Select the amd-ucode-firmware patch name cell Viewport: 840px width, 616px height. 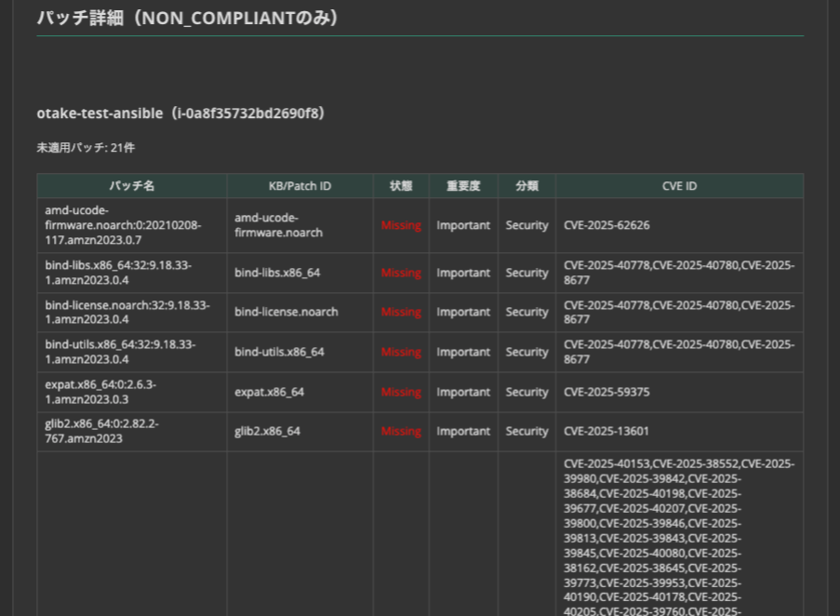click(123, 225)
